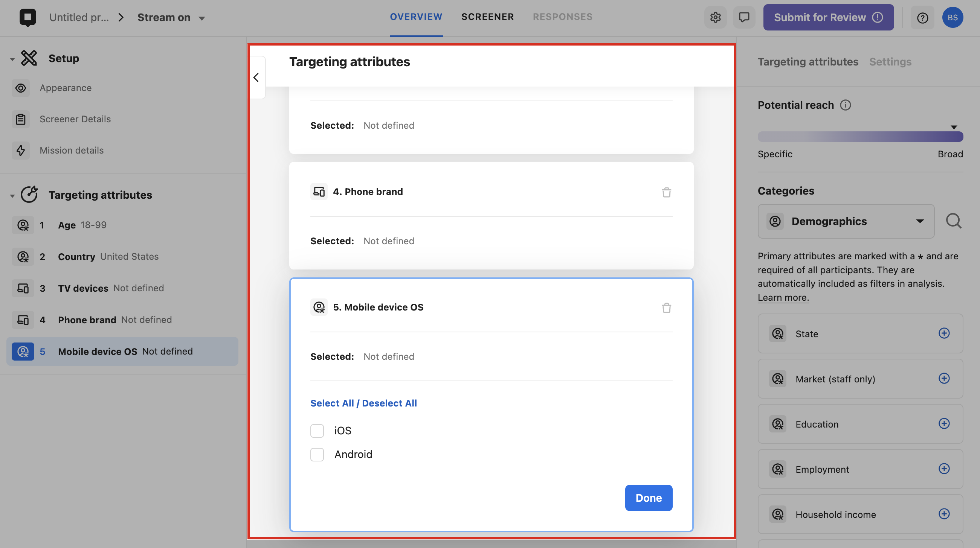Click the Mobile device OS card icon

pyautogui.click(x=319, y=307)
